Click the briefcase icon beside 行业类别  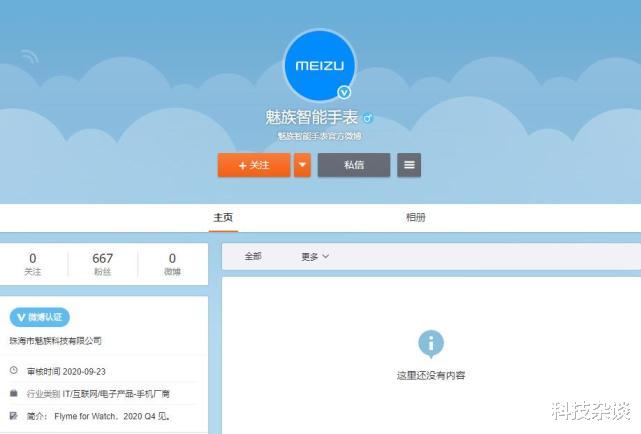pyautogui.click(x=14, y=393)
